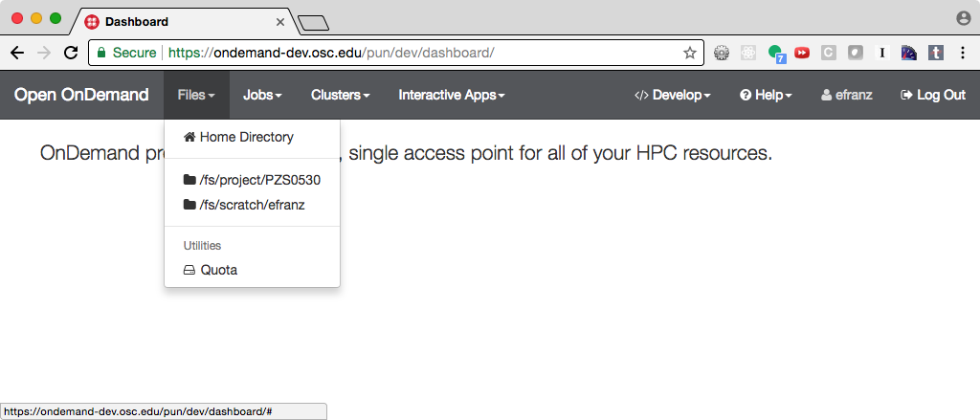Expand the Clusters dropdown

click(x=340, y=95)
